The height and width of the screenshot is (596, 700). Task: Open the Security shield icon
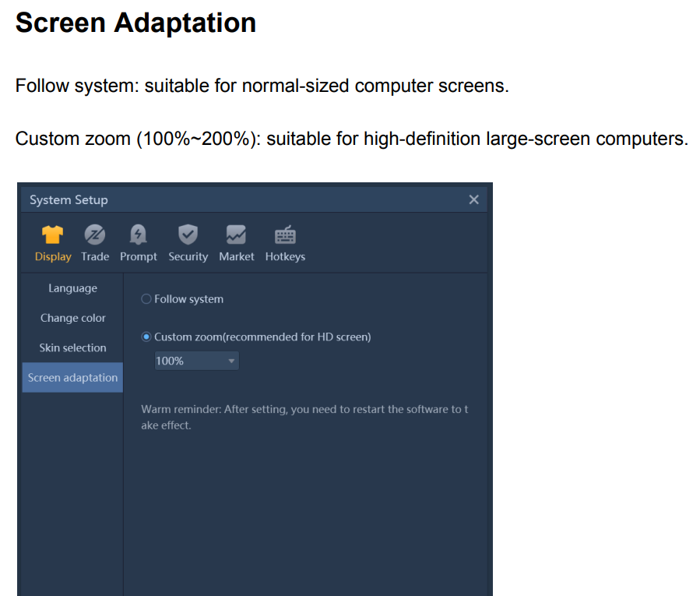188,235
